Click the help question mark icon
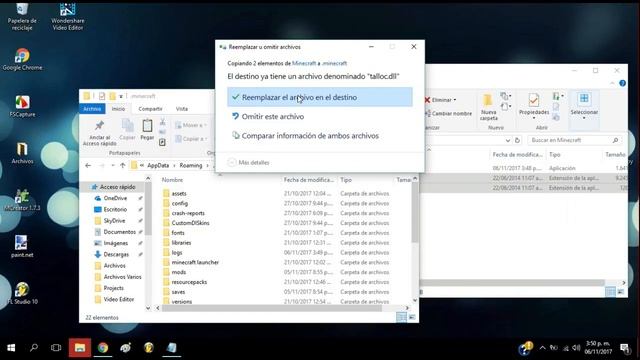 point(622,83)
